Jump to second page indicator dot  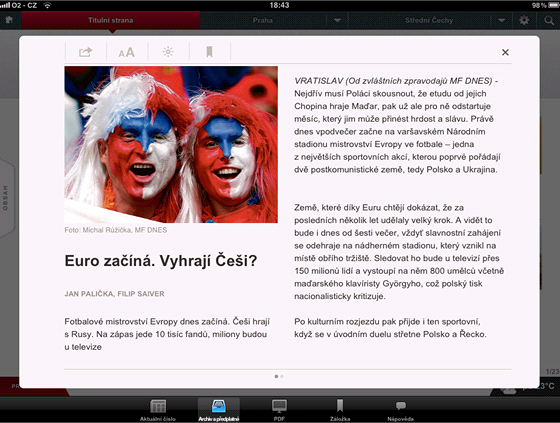[282, 376]
